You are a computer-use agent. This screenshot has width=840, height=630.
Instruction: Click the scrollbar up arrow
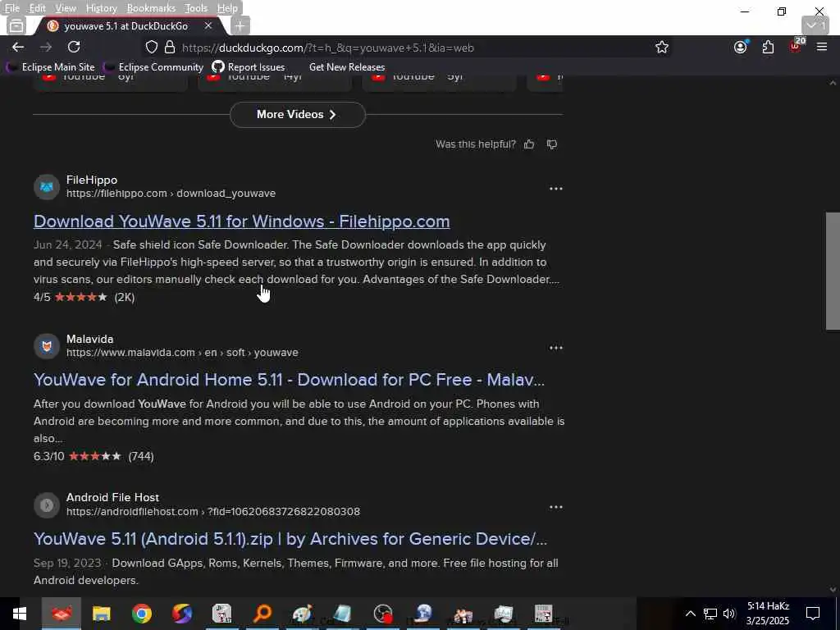coord(833,83)
